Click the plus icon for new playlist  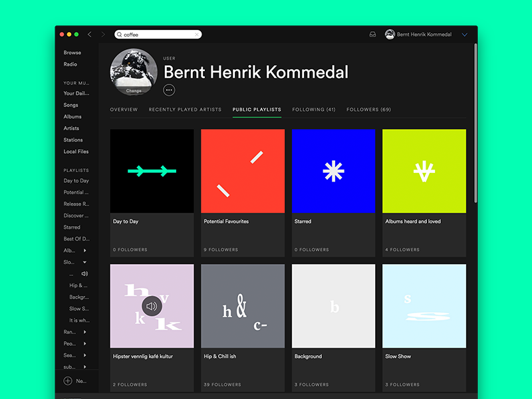(68, 380)
